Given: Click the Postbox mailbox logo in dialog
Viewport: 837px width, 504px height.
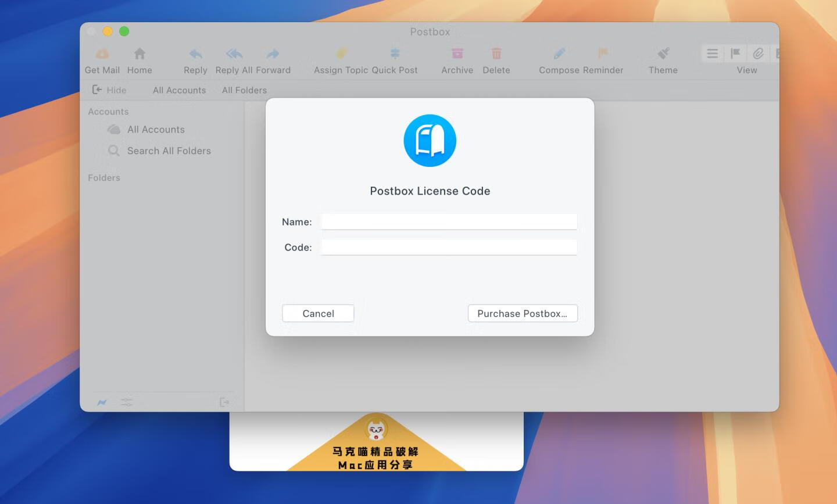Looking at the screenshot, I should 430,141.
